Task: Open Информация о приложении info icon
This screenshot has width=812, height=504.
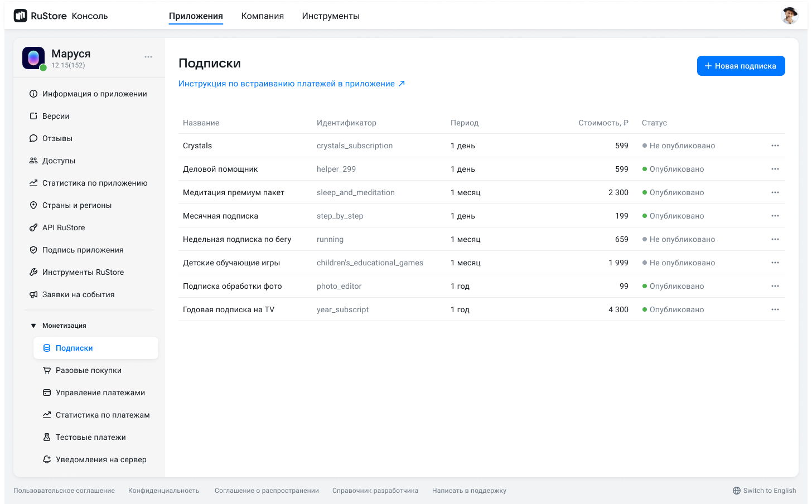Action: pyautogui.click(x=33, y=94)
